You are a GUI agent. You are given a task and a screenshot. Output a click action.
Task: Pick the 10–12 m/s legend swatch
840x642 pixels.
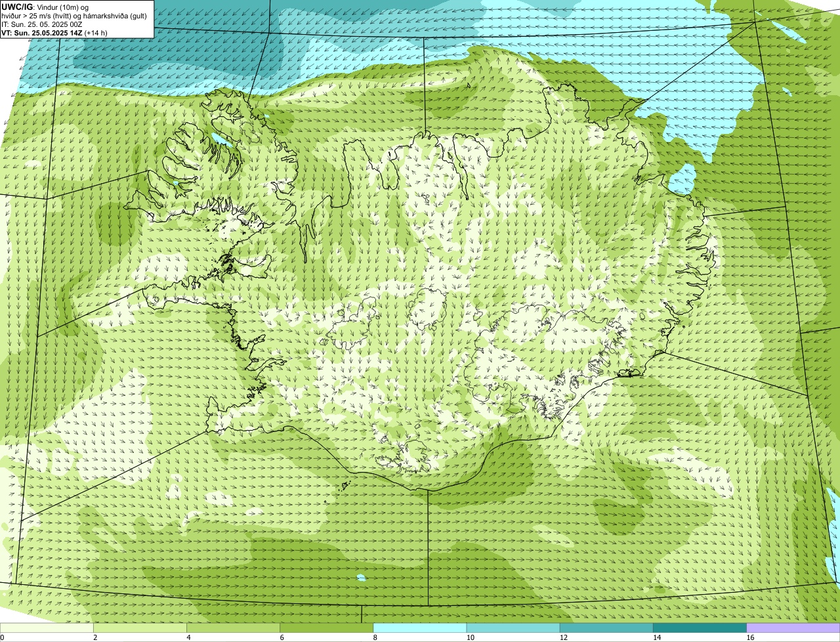click(513, 628)
